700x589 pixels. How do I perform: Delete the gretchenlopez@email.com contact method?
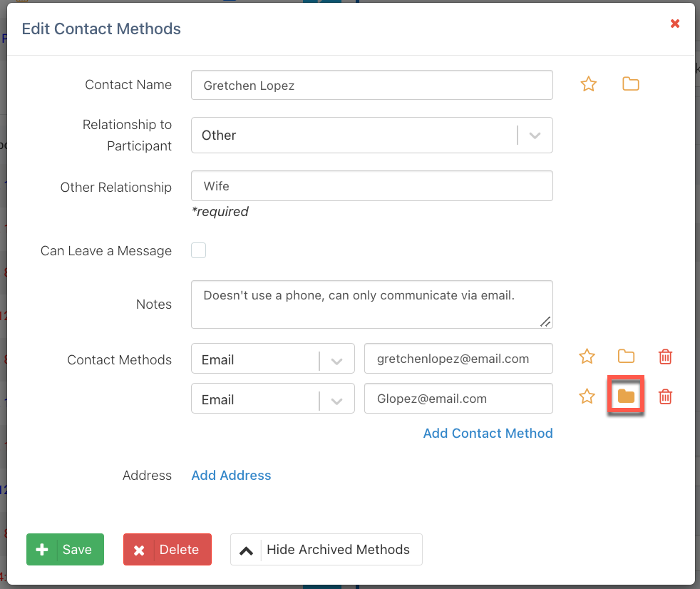665,357
